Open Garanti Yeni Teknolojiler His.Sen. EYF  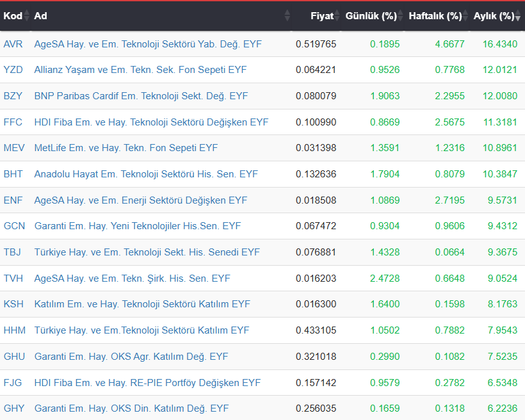(138, 226)
